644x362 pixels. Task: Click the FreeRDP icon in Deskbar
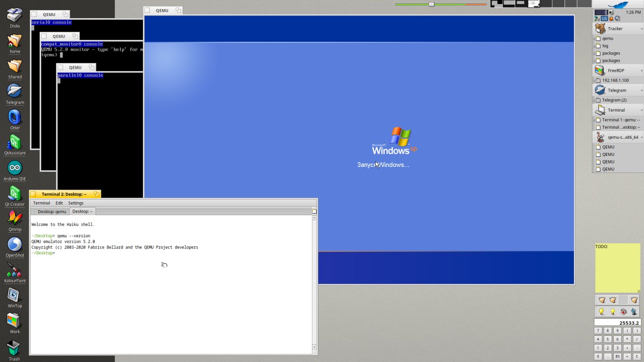pyautogui.click(x=600, y=70)
